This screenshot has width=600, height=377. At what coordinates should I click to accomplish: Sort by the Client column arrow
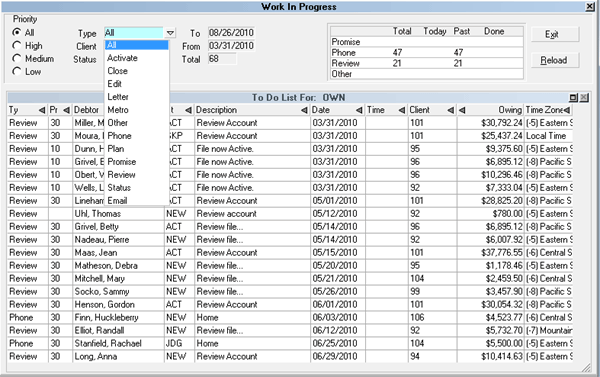pos(450,110)
